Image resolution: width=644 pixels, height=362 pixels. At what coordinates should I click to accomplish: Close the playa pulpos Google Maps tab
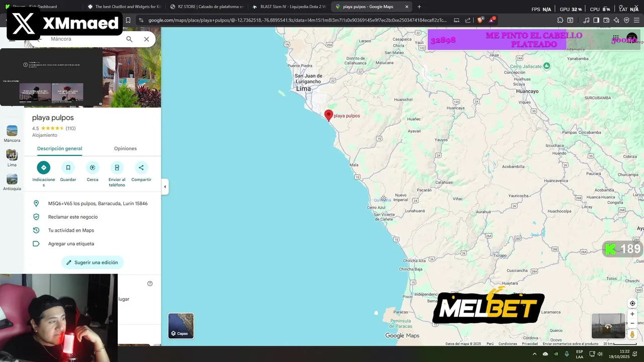point(407,7)
